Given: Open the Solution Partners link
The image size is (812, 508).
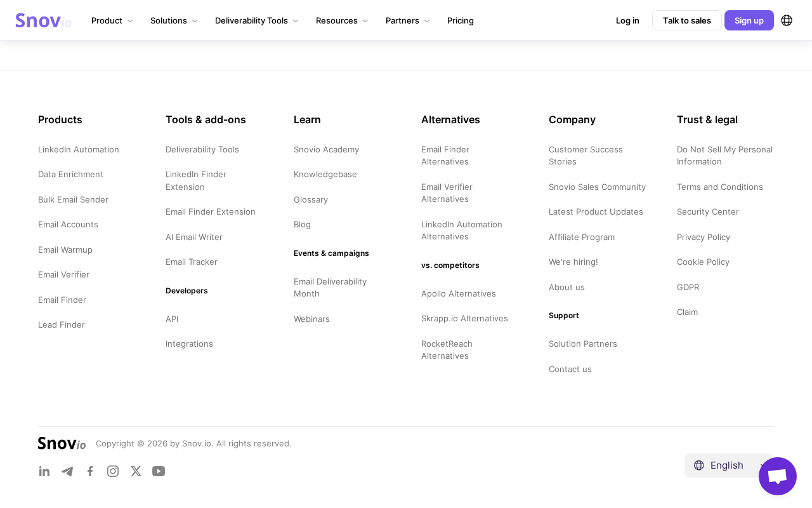Looking at the screenshot, I should click(583, 344).
